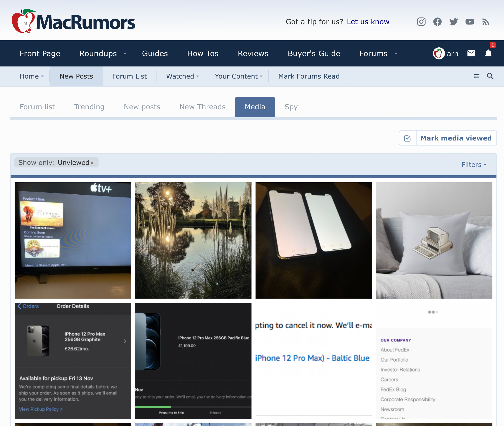504x426 pixels.
Task: Expand the Filters dropdown
Action: (x=474, y=165)
